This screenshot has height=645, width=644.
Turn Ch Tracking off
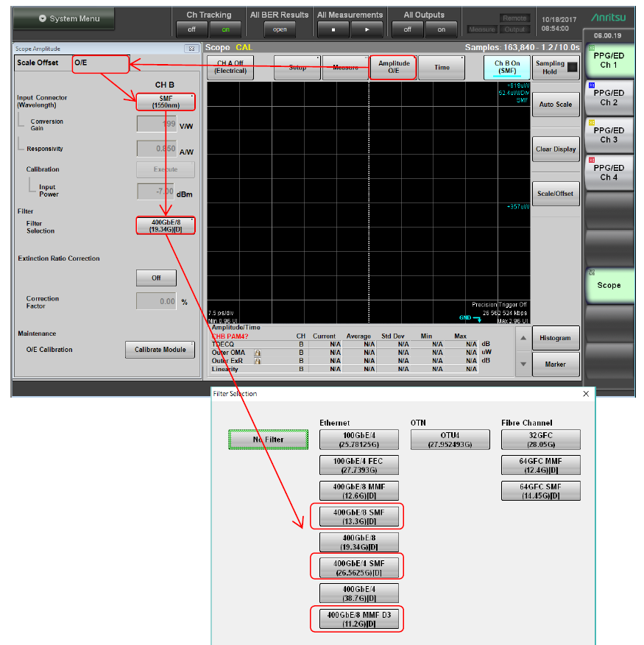[191, 29]
